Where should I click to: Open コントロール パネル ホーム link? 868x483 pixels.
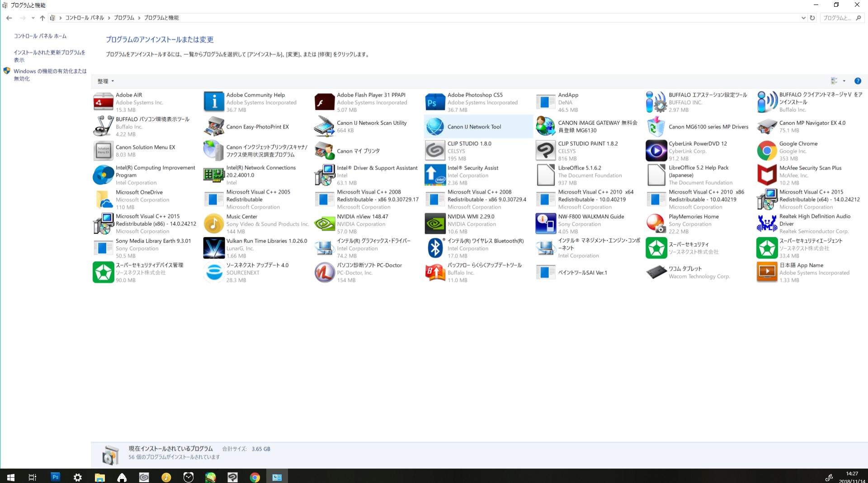(40, 36)
